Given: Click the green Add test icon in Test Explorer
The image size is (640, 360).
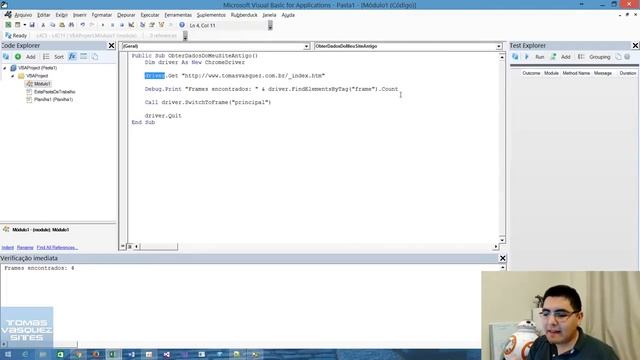Looking at the screenshot, I should pyautogui.click(x=553, y=57).
